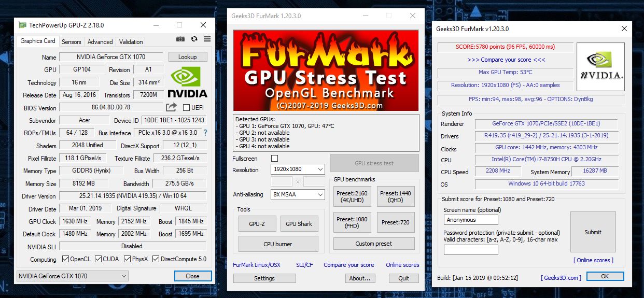
Task: Click the NVIDIA SLI Disabled value
Action: pos(132,246)
